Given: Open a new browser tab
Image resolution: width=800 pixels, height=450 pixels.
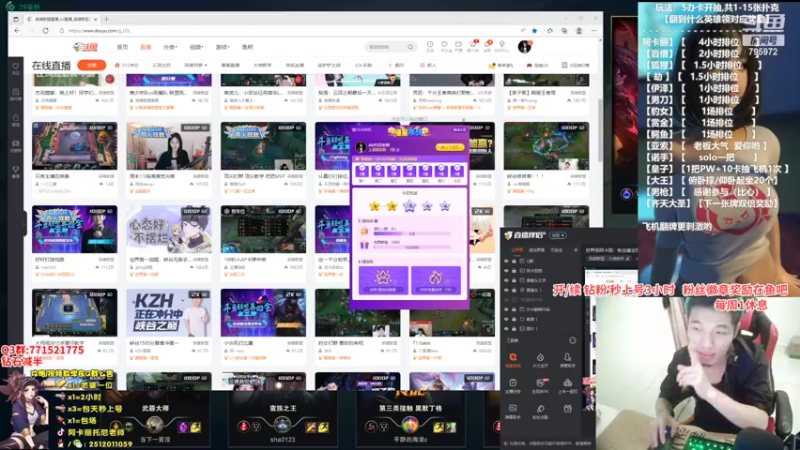Looking at the screenshot, I should click(106, 19).
